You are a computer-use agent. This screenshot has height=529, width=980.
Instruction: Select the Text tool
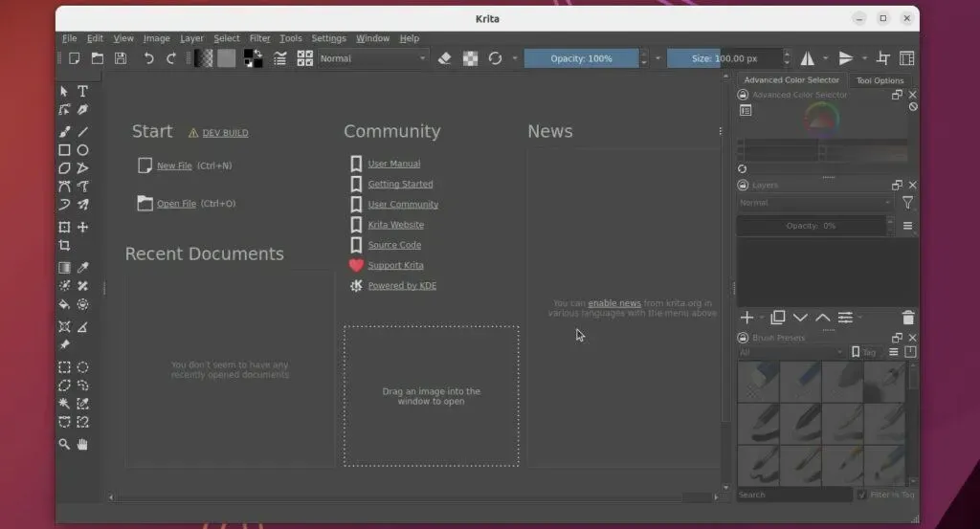pyautogui.click(x=82, y=91)
